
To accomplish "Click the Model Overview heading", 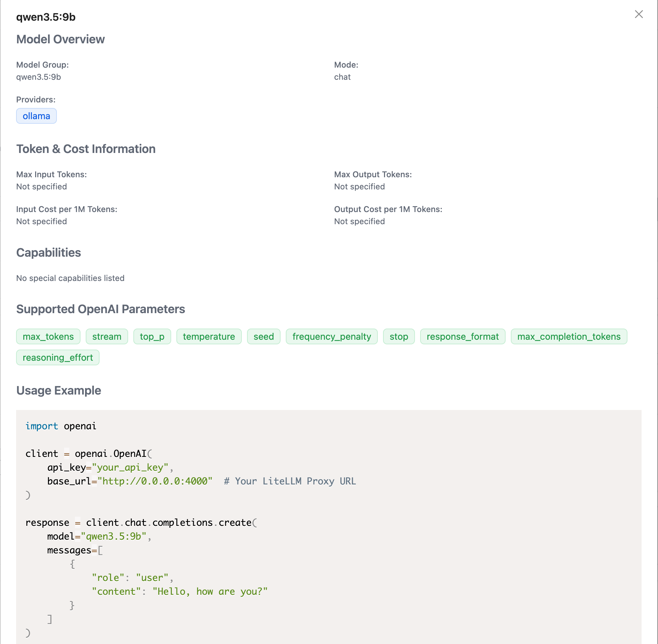I will [60, 39].
